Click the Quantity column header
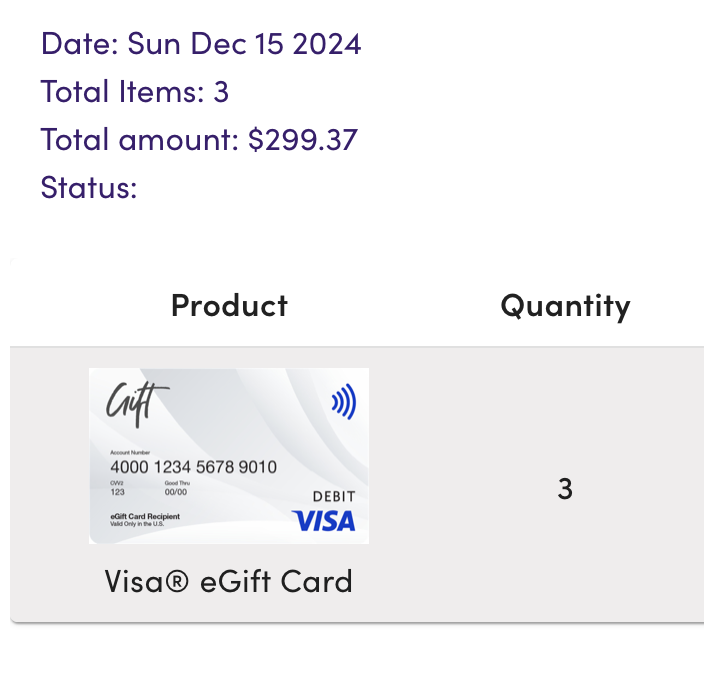704x692 pixels. click(565, 307)
